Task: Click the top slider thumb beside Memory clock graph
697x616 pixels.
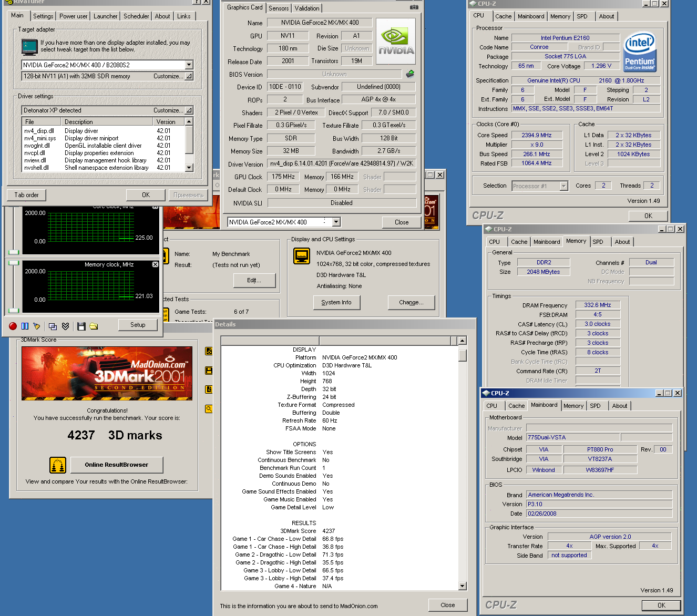Action: pyautogui.click(x=14, y=263)
